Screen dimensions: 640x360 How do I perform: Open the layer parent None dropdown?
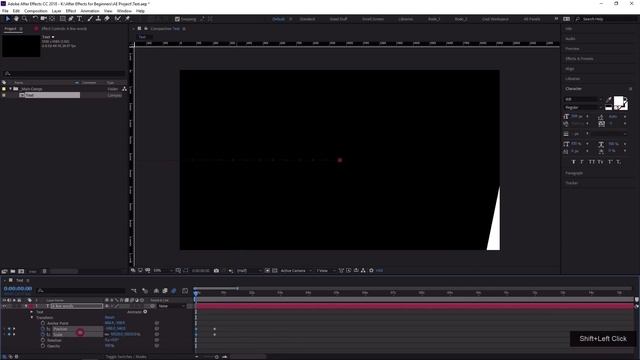[172, 306]
